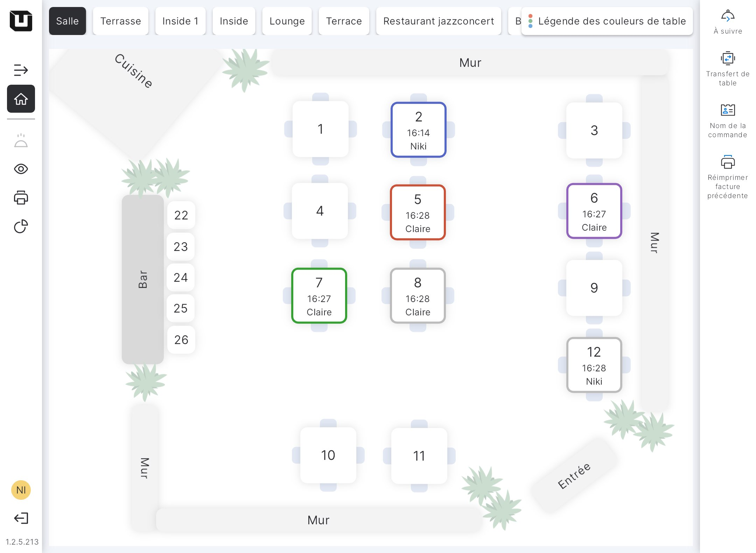This screenshot has width=756, height=553.
Task: Select red-bordered table 5
Action: [418, 212]
